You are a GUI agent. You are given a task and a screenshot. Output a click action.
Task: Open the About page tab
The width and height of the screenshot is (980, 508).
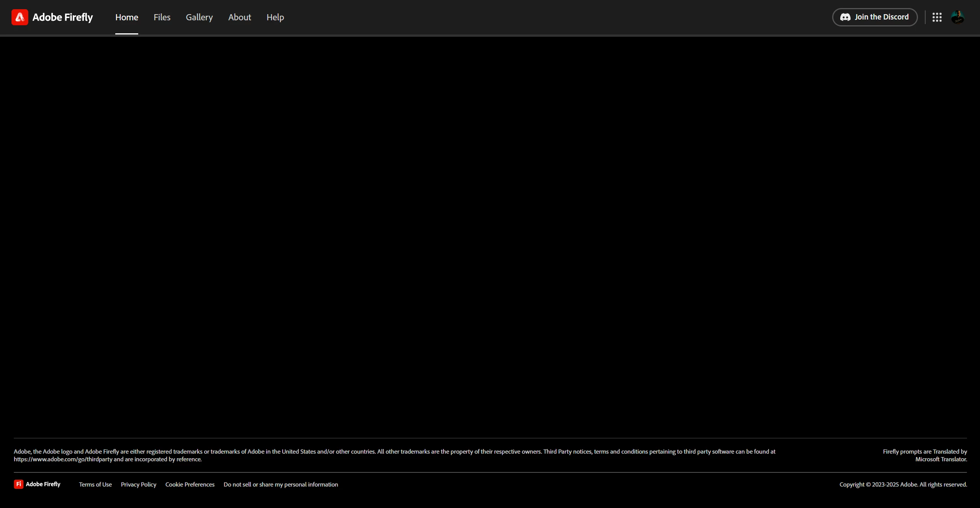240,17
